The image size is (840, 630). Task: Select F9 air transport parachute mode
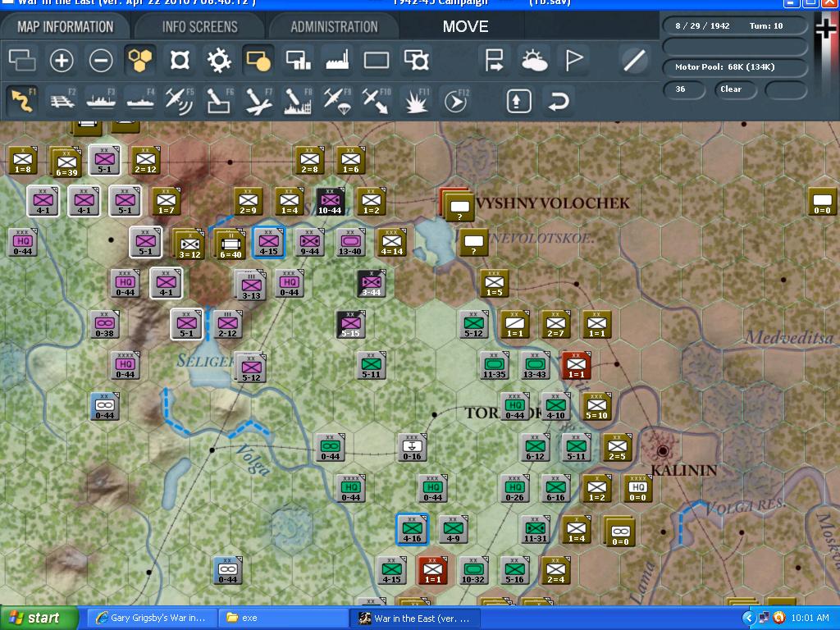click(x=337, y=101)
